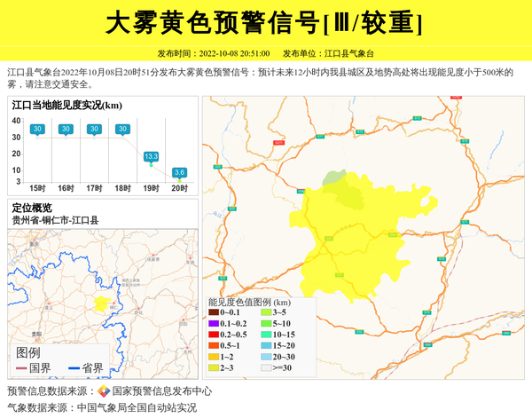Viewport: 532px width, 418px height.
Task: Select the 0.2~0.5 red legend swatch
Action: coord(214,335)
